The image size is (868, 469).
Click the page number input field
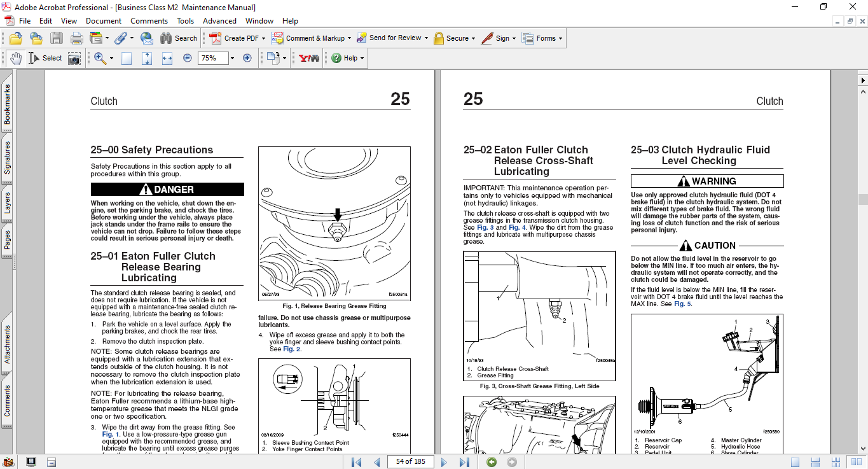tap(410, 462)
